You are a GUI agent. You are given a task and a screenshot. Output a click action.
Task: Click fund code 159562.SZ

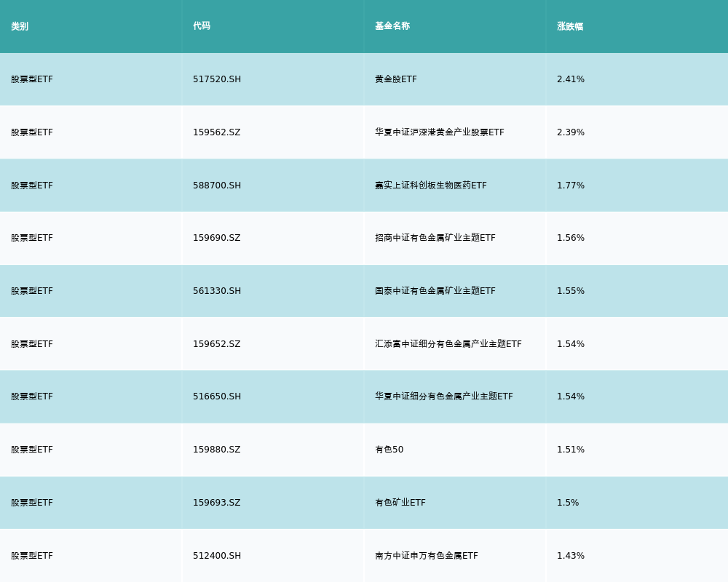[216, 132]
